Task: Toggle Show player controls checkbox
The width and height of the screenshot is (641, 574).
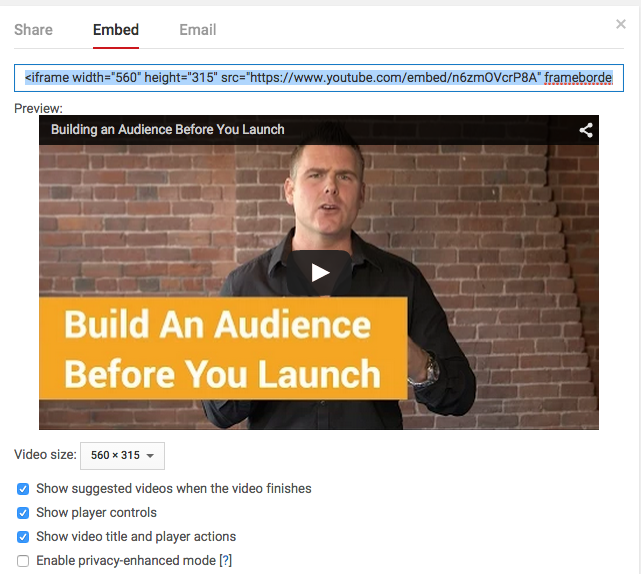Action: 23,513
